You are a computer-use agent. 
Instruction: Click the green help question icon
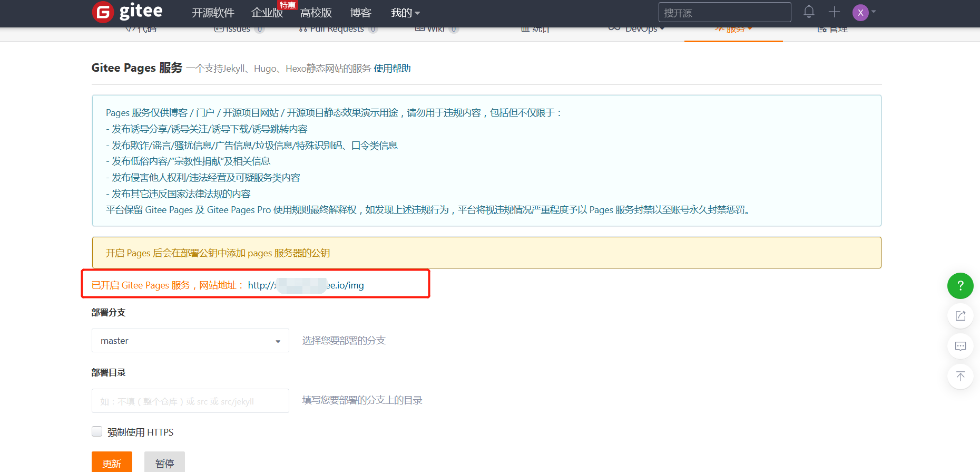click(961, 286)
